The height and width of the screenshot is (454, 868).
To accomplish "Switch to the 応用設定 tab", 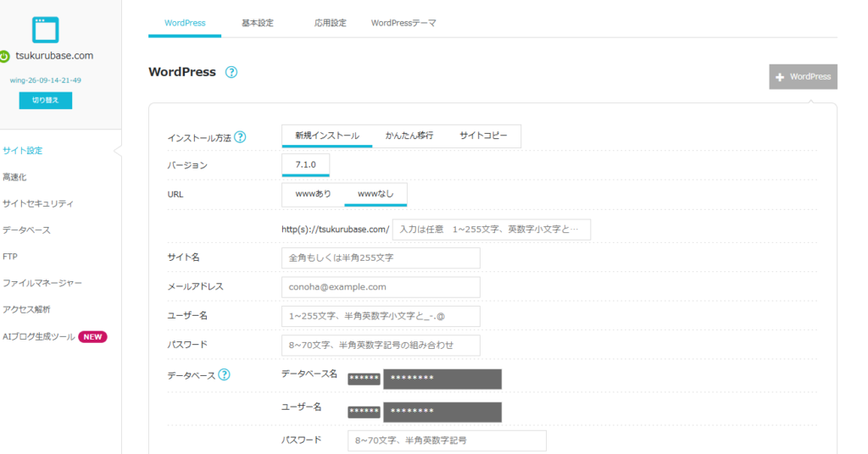I will (x=331, y=23).
